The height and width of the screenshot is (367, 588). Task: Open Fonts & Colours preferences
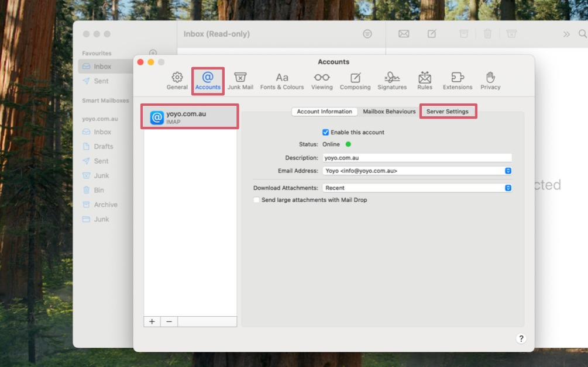click(x=282, y=81)
